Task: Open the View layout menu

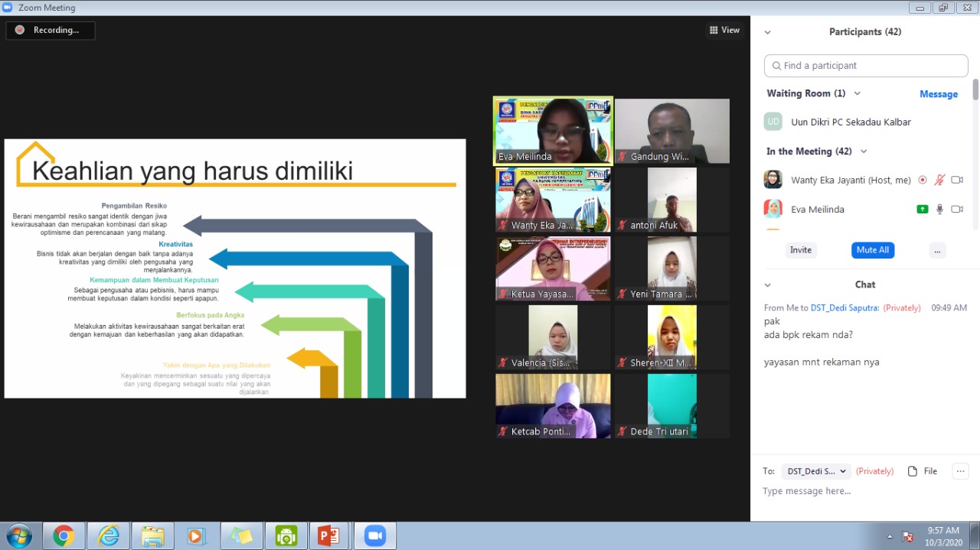Action: pyautogui.click(x=724, y=30)
